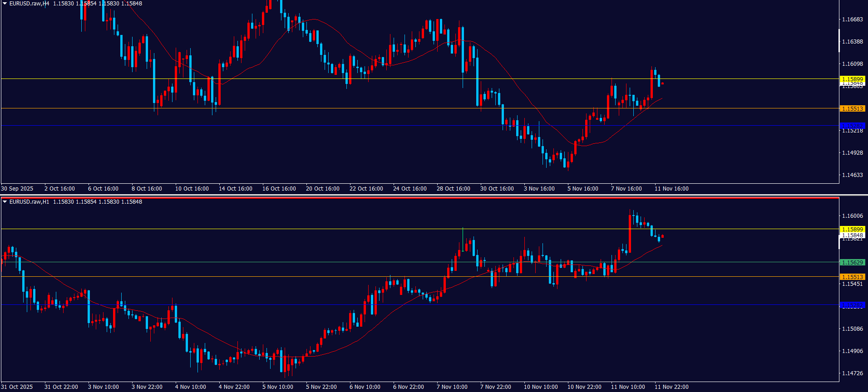Click the orange 1.15513 price tag on H4 chart
Image resolution: width=868 pixels, height=392 pixels.
pos(852,108)
